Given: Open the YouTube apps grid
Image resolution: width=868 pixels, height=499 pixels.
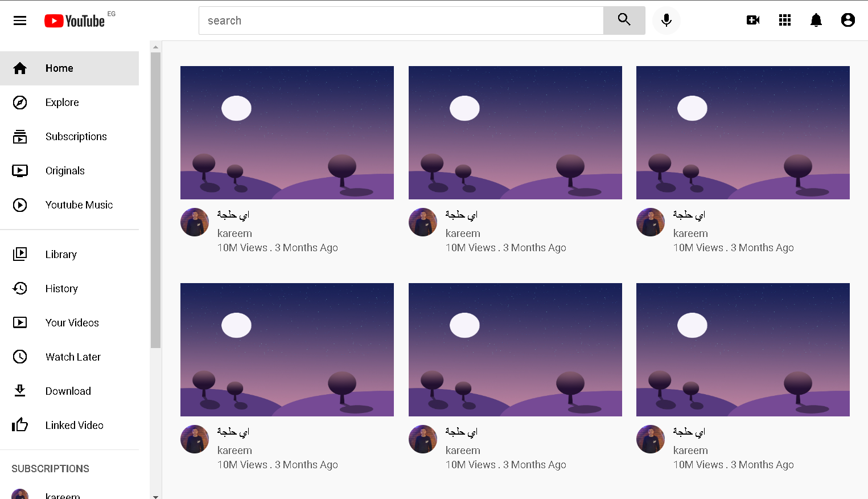Looking at the screenshot, I should coord(785,21).
